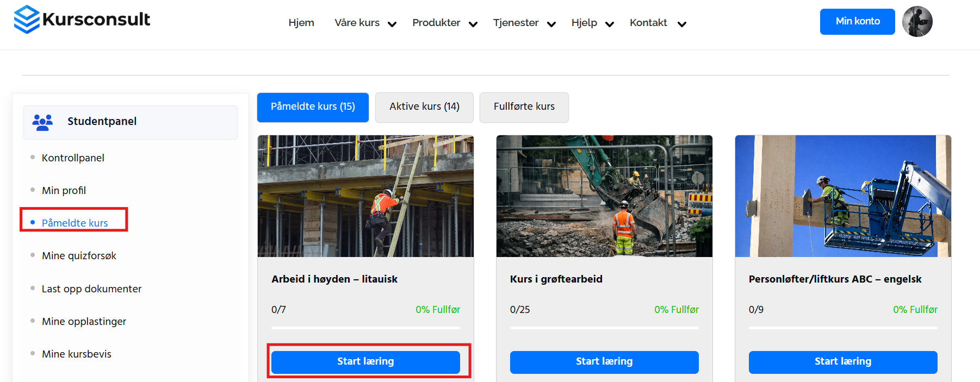Open the Arbeid i høyden course thumbnail

click(x=365, y=196)
